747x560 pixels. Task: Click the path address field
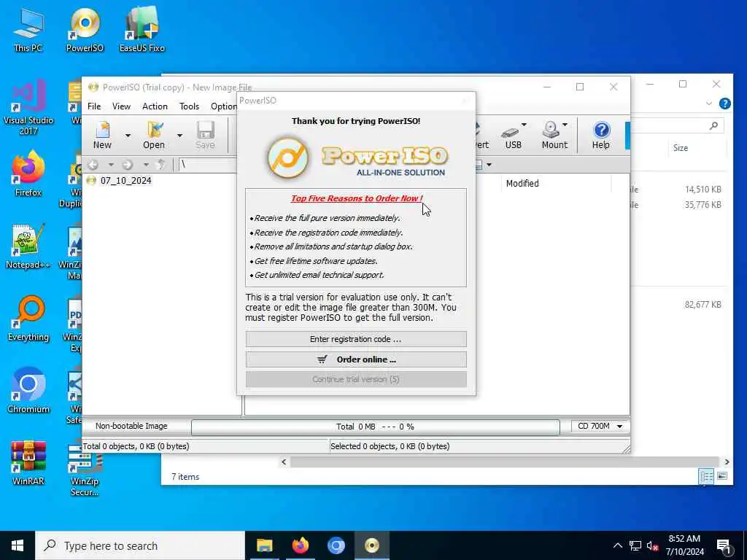(x=208, y=165)
